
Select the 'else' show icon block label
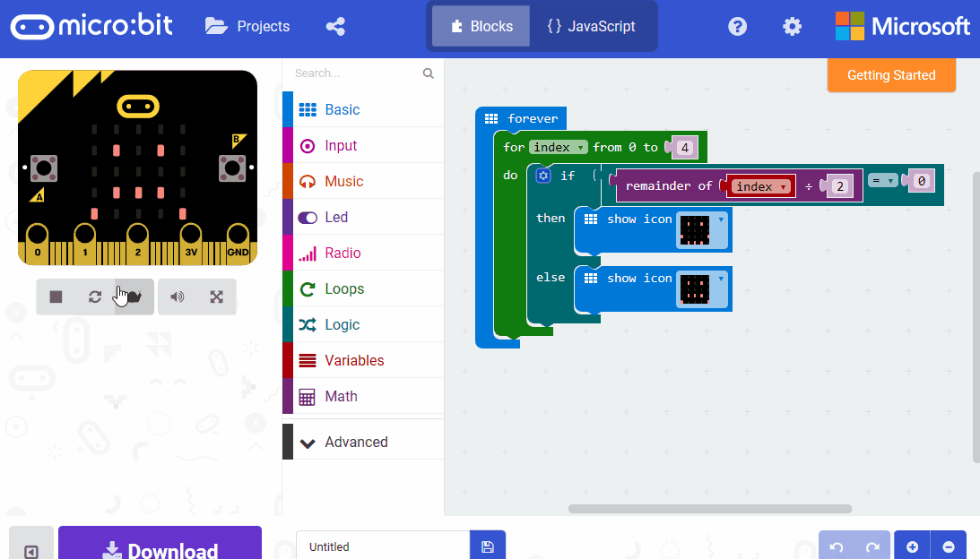[x=639, y=279]
